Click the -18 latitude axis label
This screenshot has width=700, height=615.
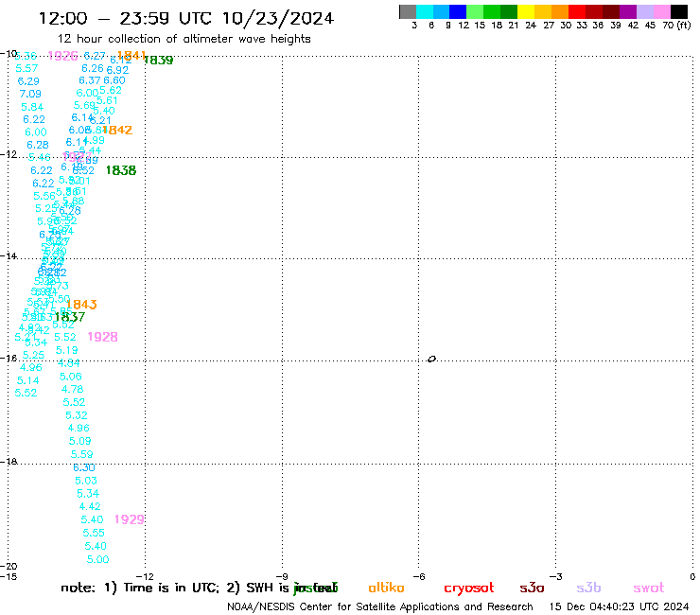click(x=9, y=462)
